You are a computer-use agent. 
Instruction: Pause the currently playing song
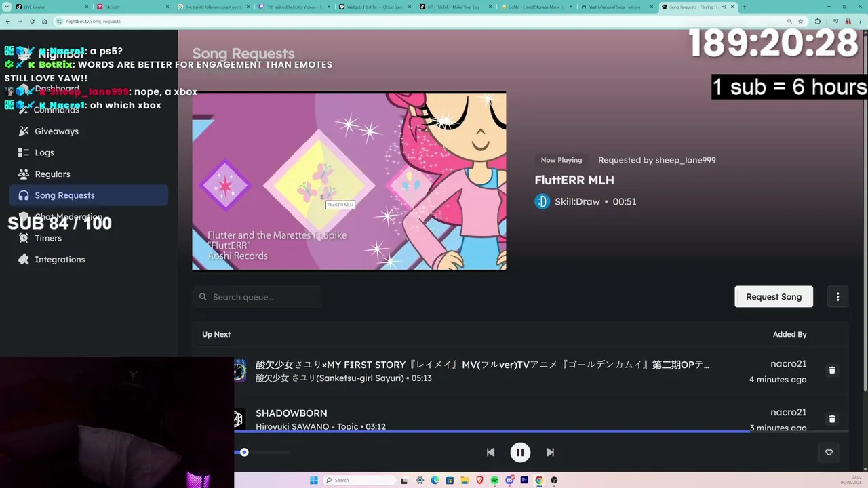click(520, 452)
